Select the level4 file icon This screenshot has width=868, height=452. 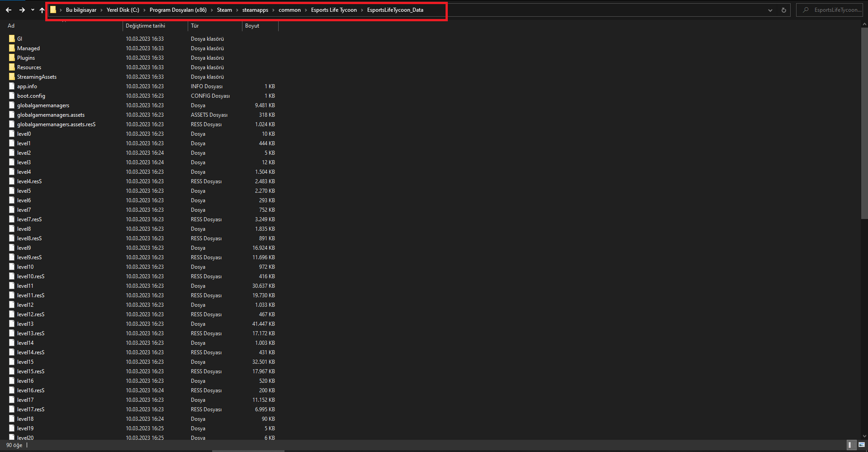12,171
